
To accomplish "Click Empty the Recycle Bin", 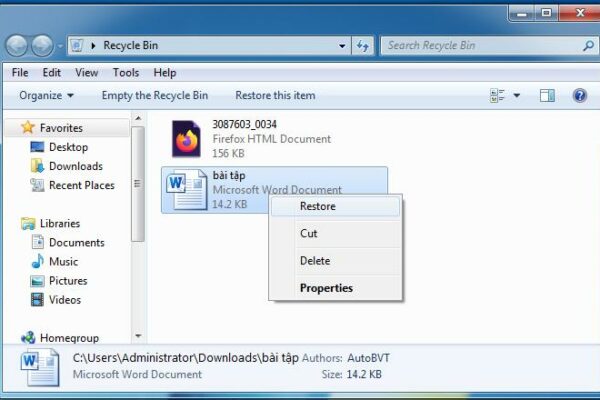I will tap(155, 95).
